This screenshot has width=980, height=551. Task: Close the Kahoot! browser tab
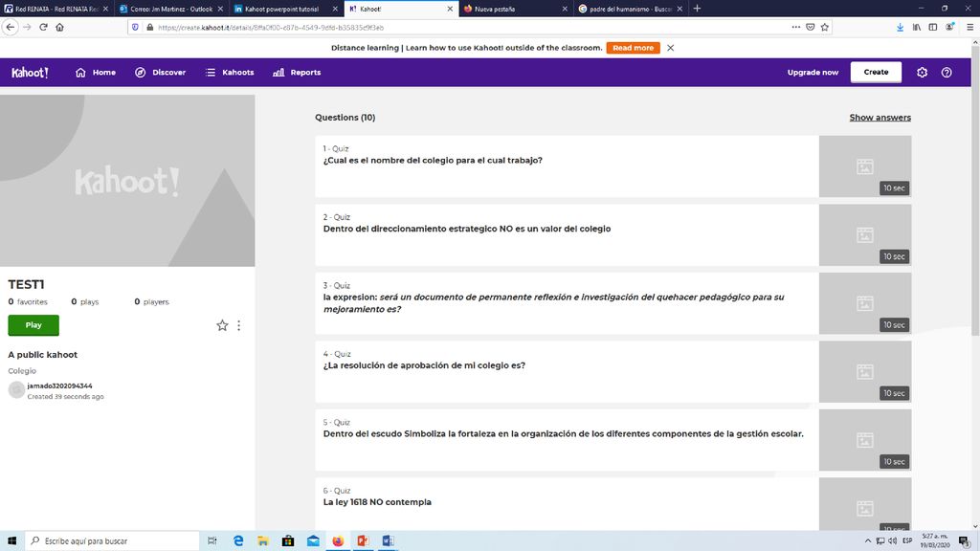pyautogui.click(x=450, y=9)
